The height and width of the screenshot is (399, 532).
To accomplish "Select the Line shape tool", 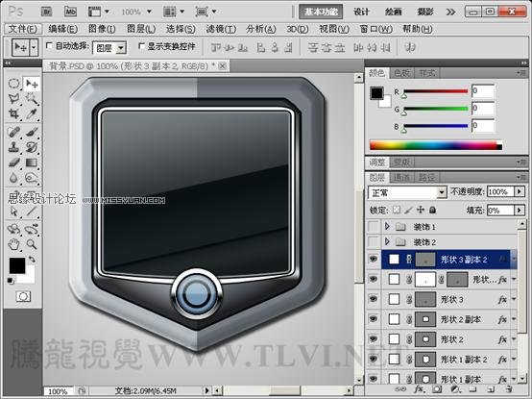I will point(32,212).
